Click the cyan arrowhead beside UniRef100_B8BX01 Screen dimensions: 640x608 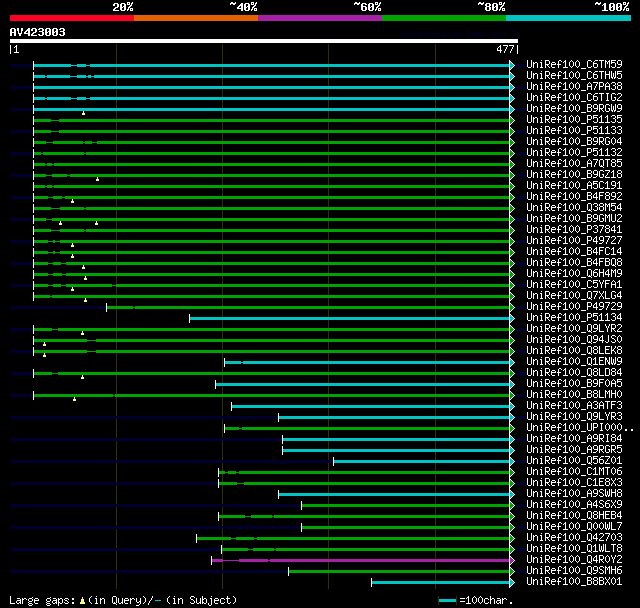[512, 582]
